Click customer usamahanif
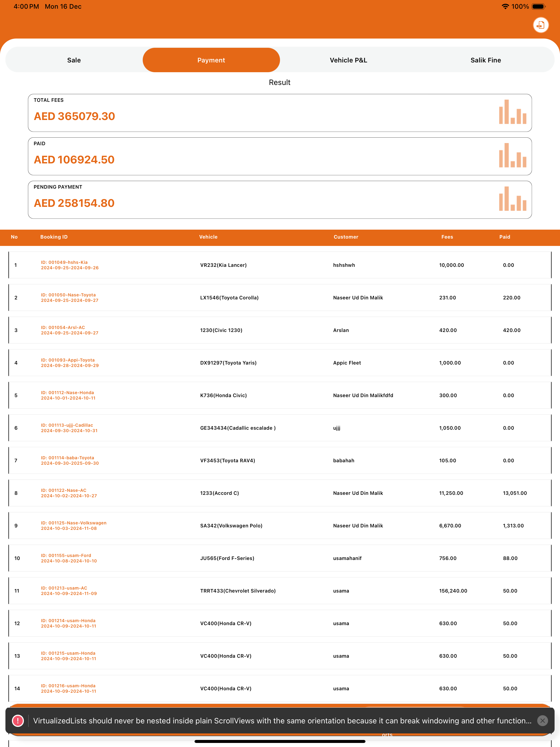The image size is (560, 747). click(x=347, y=558)
